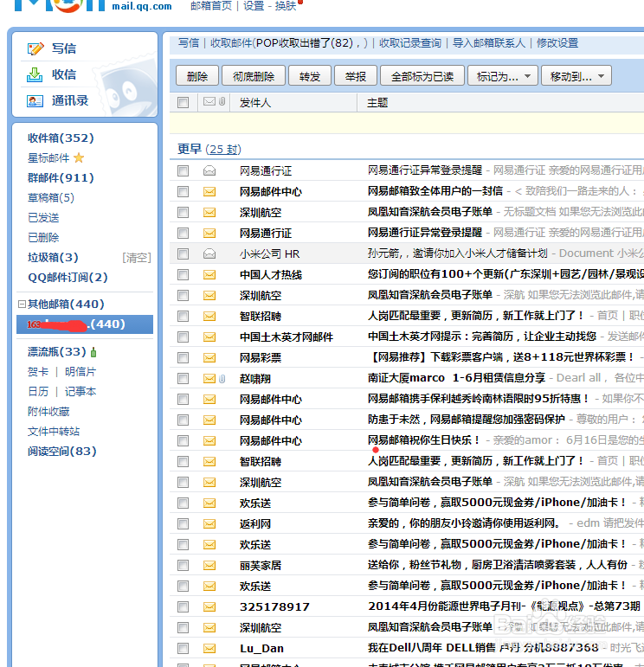Click the 换肤 top link
Viewport: 644px width, 667px height.
click(286, 6)
